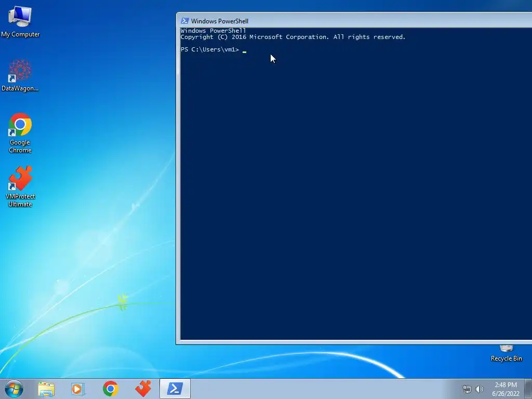Screen dimensions: 532x399
Task: Click the Show desktop strip
Action: tap(528, 389)
